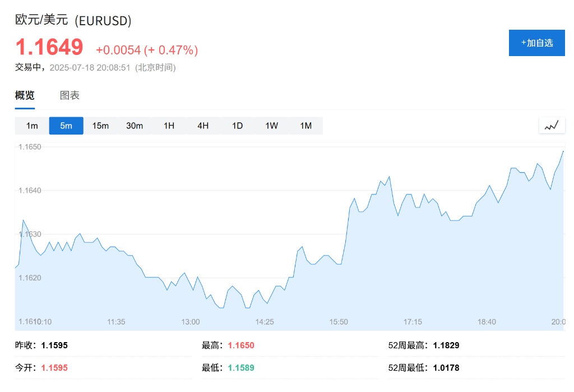This screenshot has width=574, height=392.
Task: Click the 52周最高 value 1.1829
Action: (446, 345)
